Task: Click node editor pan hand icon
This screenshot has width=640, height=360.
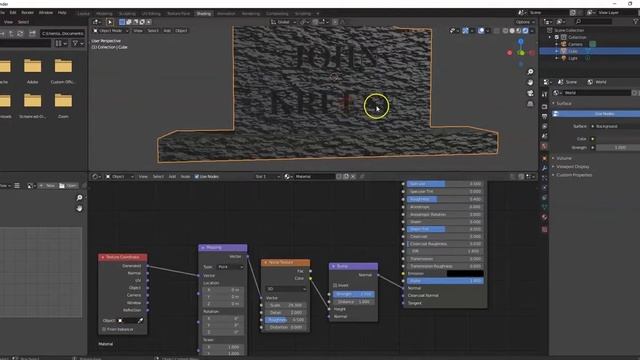Action: point(79,208)
